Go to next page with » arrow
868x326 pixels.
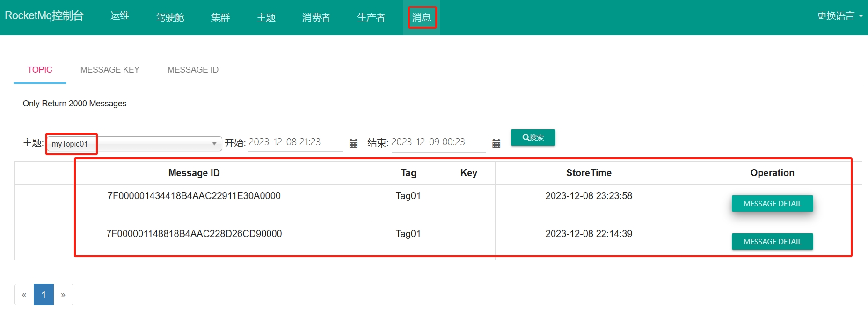[63, 295]
